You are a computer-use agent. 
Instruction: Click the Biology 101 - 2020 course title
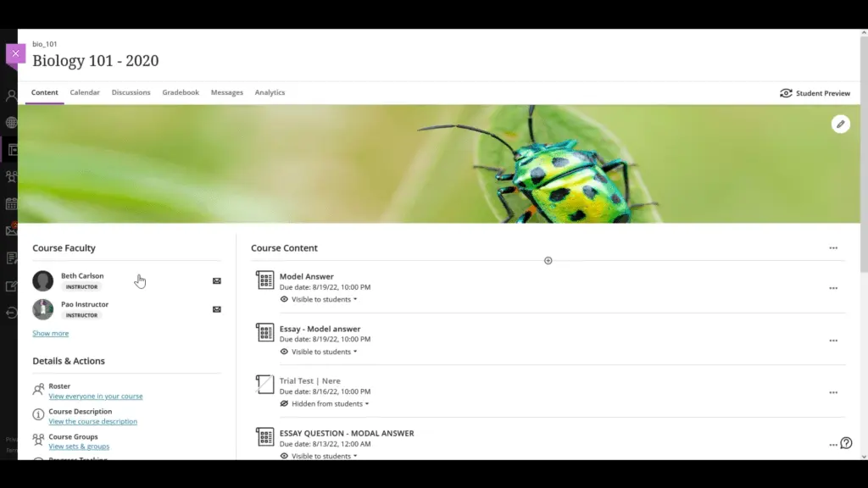point(95,60)
